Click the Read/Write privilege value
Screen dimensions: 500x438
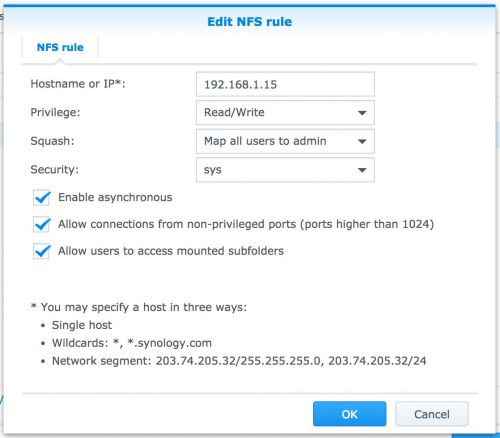click(234, 113)
